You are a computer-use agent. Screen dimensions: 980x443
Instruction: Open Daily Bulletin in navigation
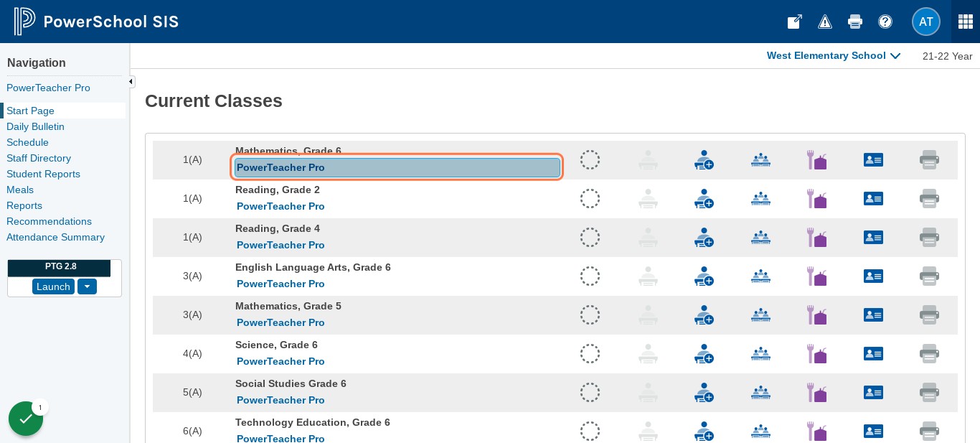pyautogui.click(x=35, y=126)
